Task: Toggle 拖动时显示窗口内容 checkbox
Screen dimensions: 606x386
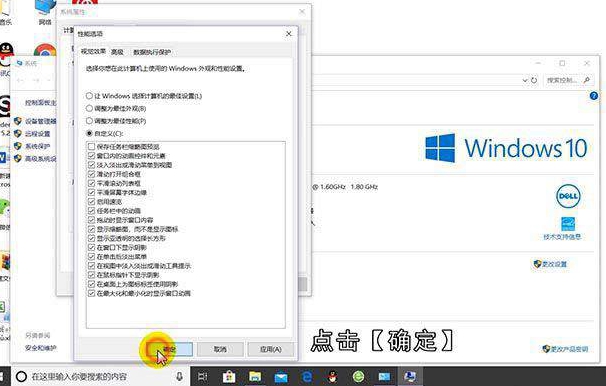Action: (92, 220)
